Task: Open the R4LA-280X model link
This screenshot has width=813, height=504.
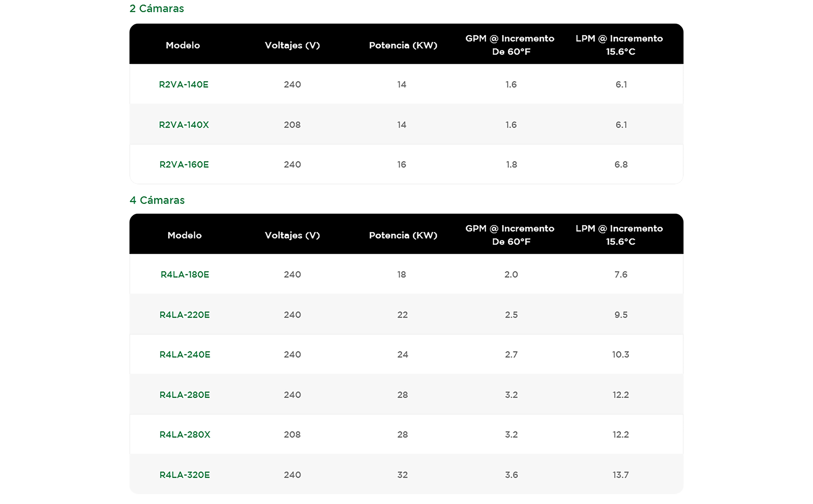Action: (185, 434)
